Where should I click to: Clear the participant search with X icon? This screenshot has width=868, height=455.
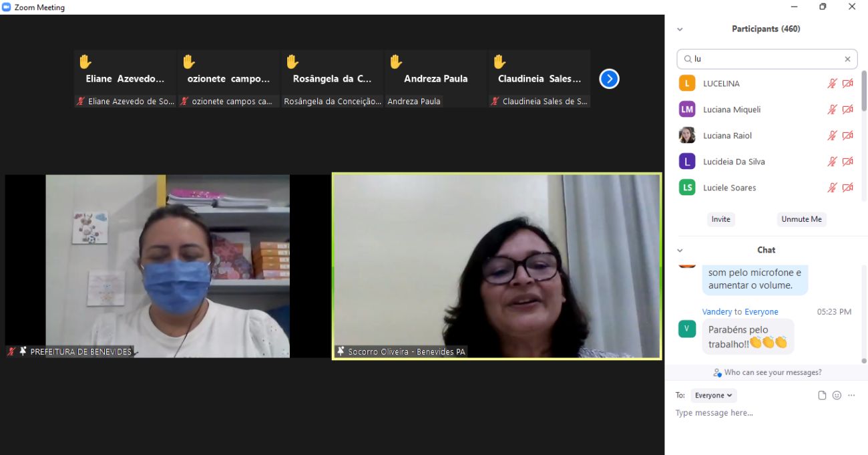tap(847, 59)
